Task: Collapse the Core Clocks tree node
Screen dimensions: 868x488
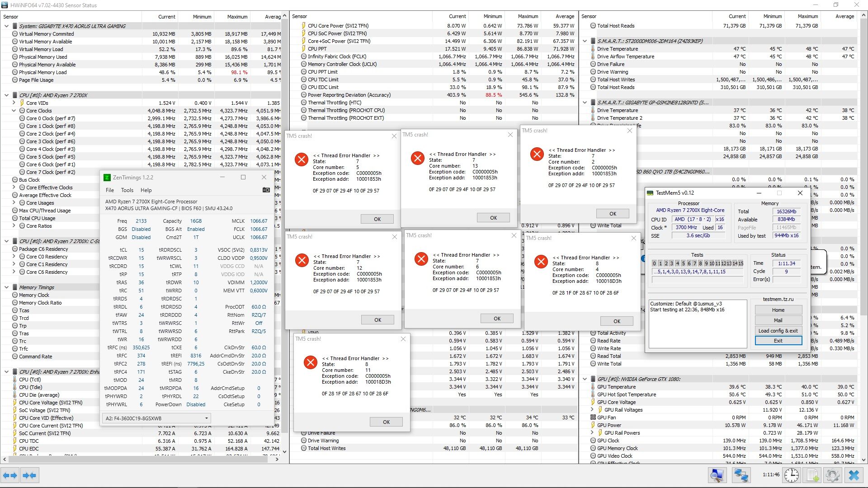Action: pyautogui.click(x=14, y=111)
